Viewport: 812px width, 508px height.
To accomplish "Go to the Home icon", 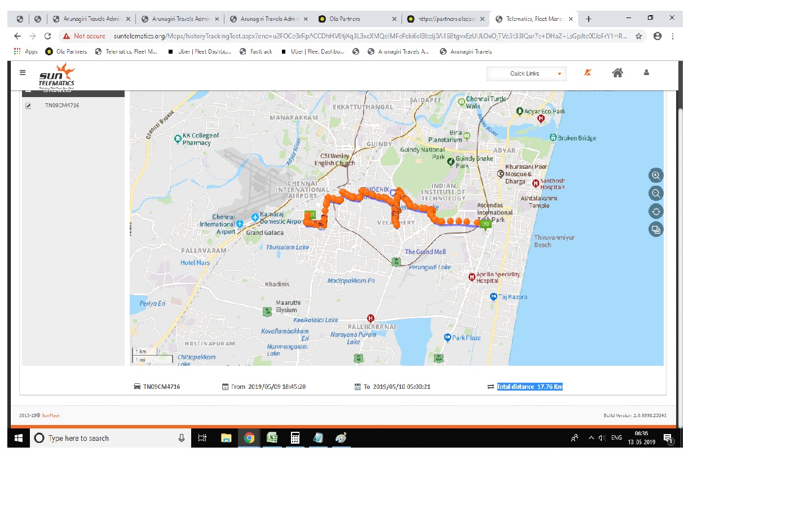I will [x=617, y=72].
